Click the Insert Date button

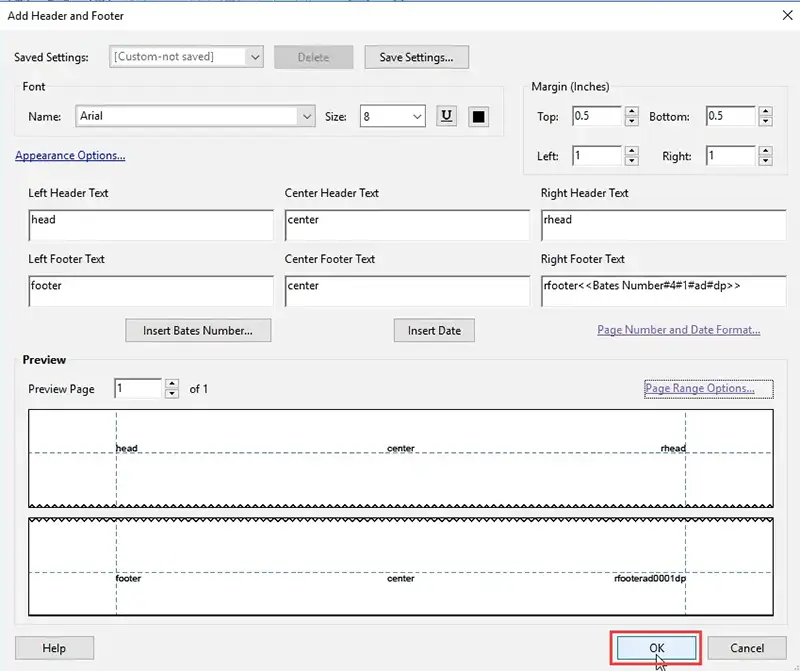pos(434,331)
